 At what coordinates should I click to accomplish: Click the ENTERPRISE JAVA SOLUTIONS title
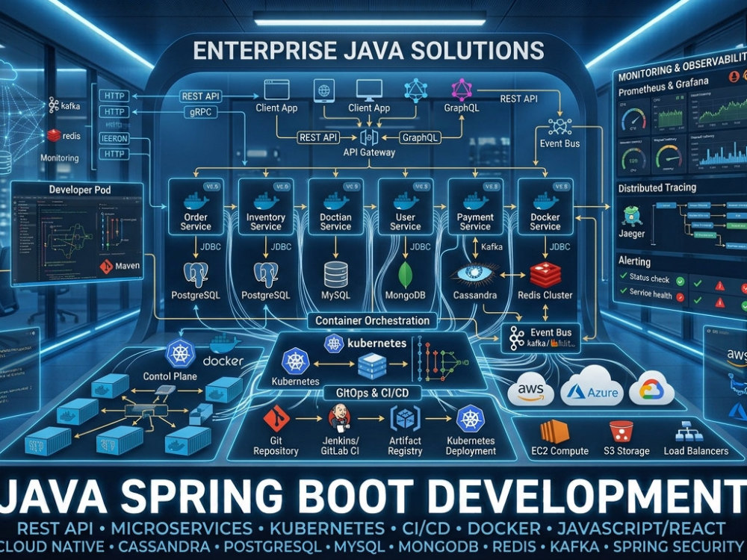(368, 51)
